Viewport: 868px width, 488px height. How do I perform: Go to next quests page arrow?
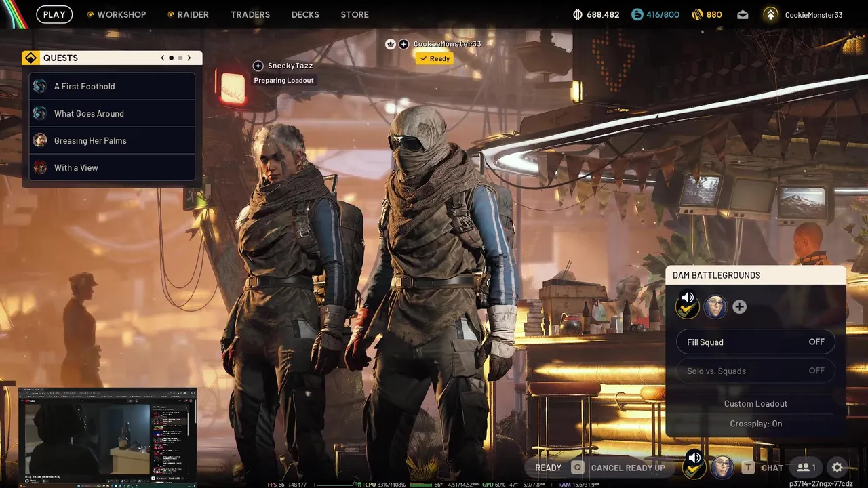pos(189,58)
